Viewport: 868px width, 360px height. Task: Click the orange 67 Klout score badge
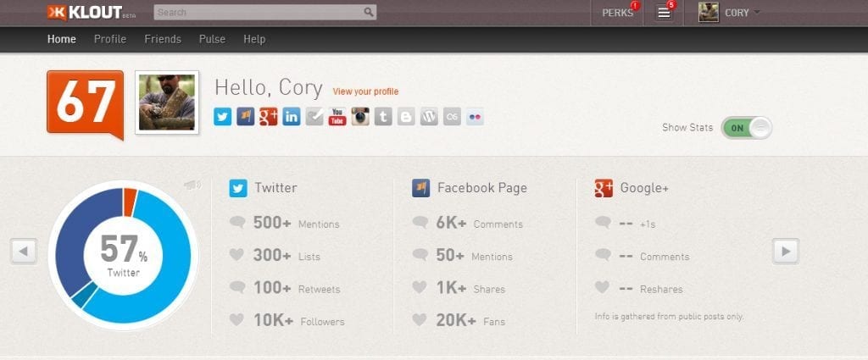click(x=85, y=104)
